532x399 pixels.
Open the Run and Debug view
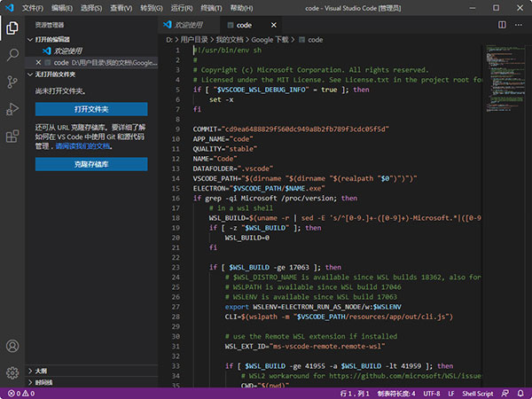(12, 109)
